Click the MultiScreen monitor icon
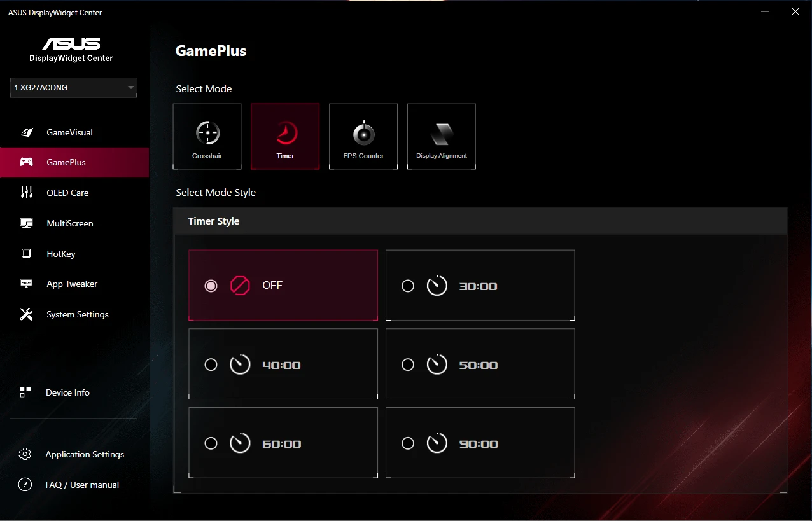This screenshot has height=521, width=812. 26,223
